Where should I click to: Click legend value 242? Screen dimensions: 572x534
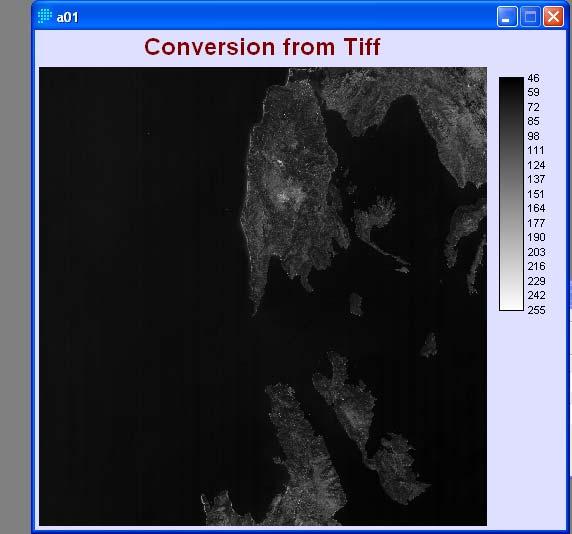(536, 295)
